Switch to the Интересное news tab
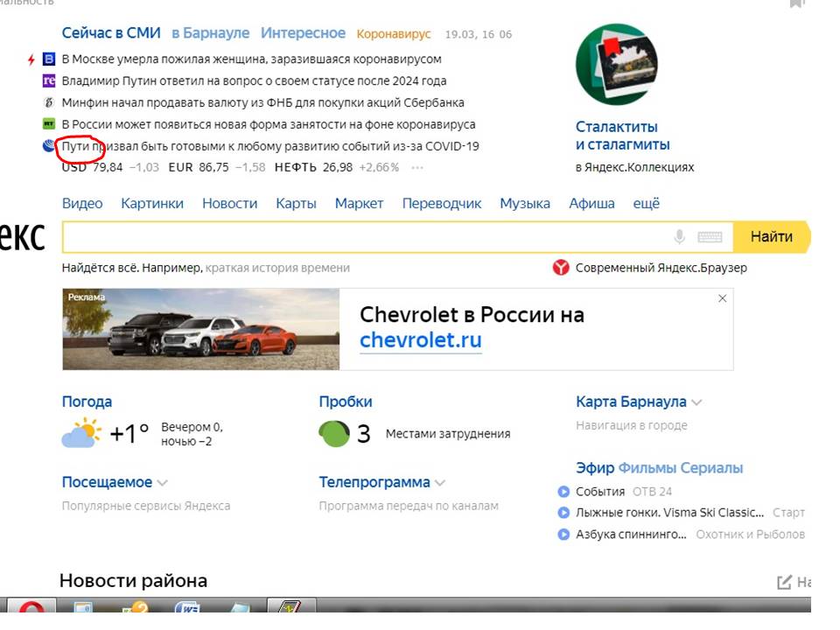 pyautogui.click(x=304, y=33)
